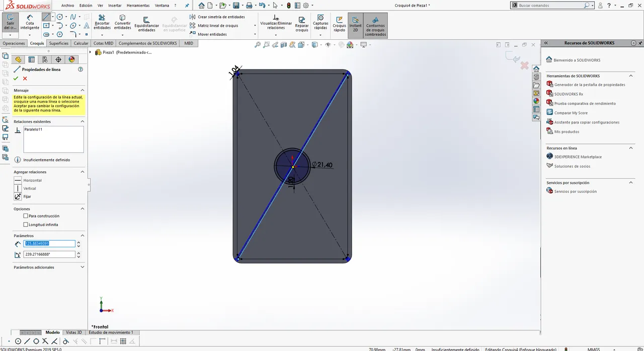Click Visualizar/Eliminar relaciones
The image size is (644, 351).
click(276, 23)
